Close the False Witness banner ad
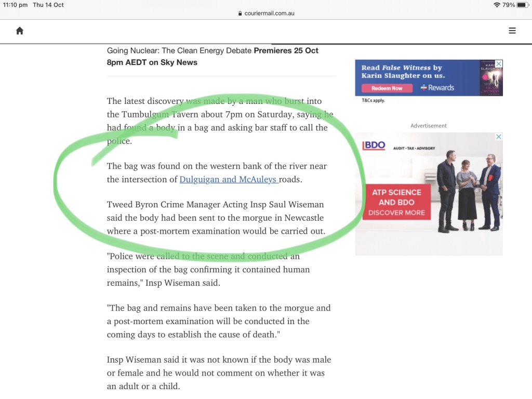The height and width of the screenshot is (399, 532). pyautogui.click(x=499, y=64)
